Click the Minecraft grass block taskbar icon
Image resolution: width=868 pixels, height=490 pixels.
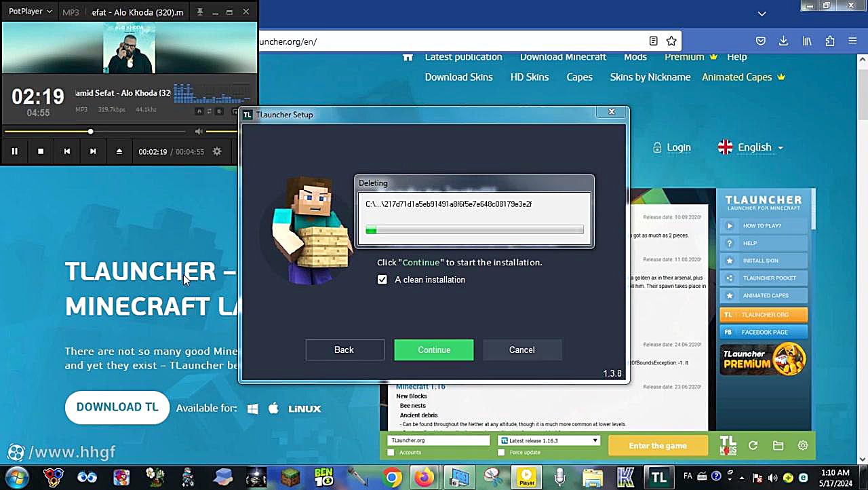[290, 478]
